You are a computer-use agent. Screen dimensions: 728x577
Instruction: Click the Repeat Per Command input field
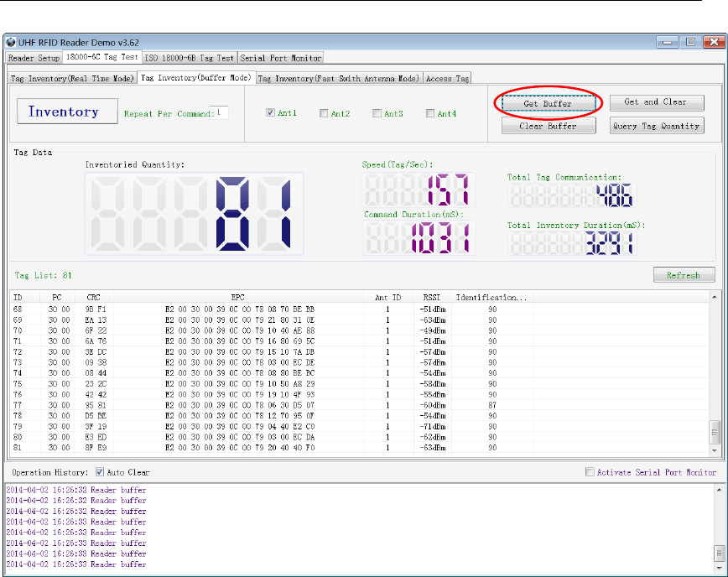(219, 112)
